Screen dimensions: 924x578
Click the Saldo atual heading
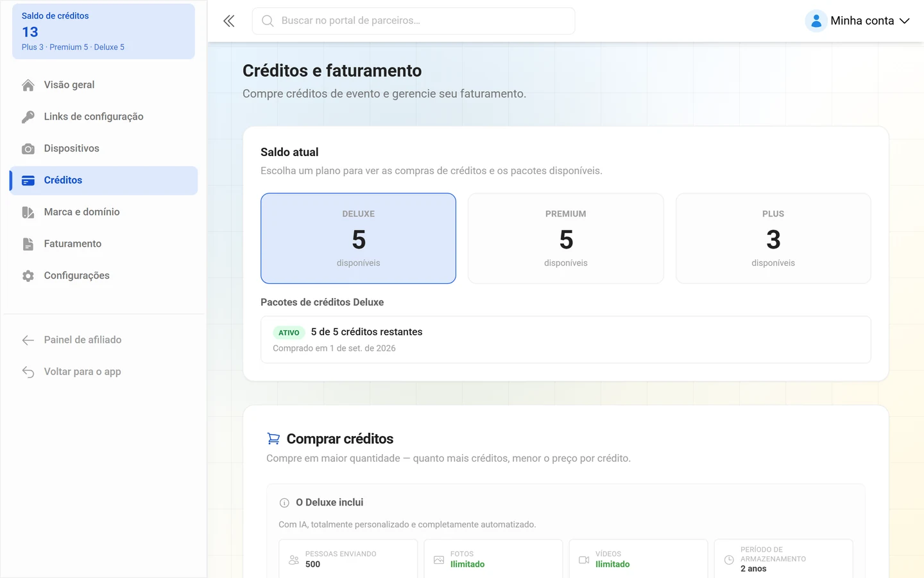[289, 152]
